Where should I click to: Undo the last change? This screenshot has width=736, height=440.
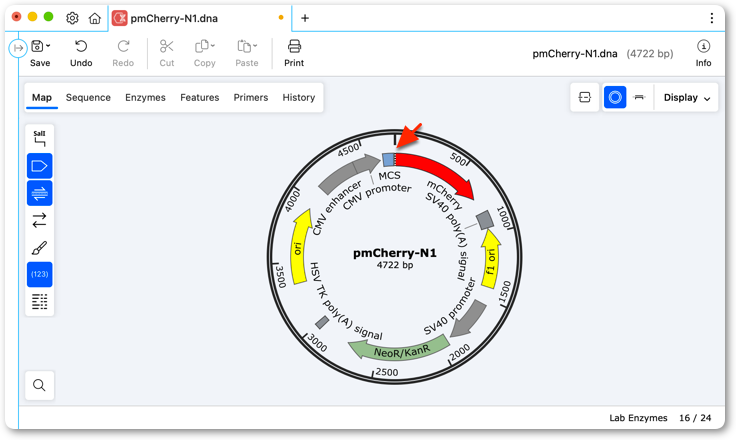click(x=81, y=54)
